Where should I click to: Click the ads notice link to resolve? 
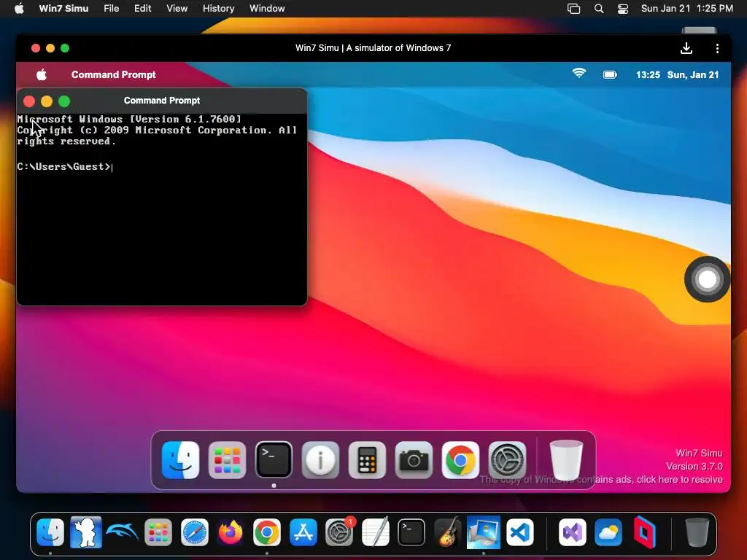click(x=601, y=479)
